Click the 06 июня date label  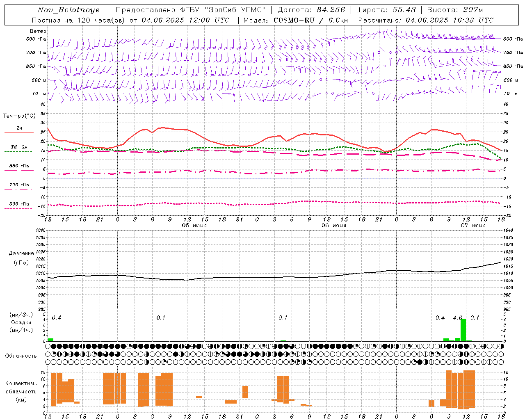point(334,226)
